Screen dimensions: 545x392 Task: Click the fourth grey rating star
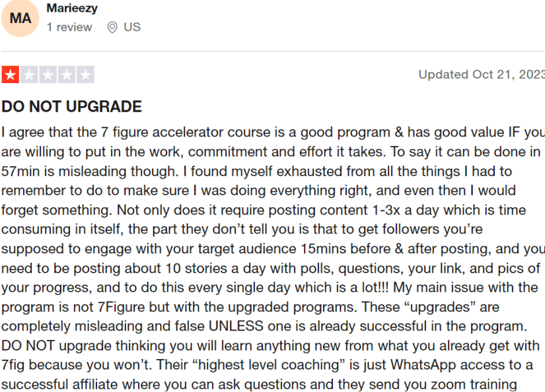pos(67,75)
